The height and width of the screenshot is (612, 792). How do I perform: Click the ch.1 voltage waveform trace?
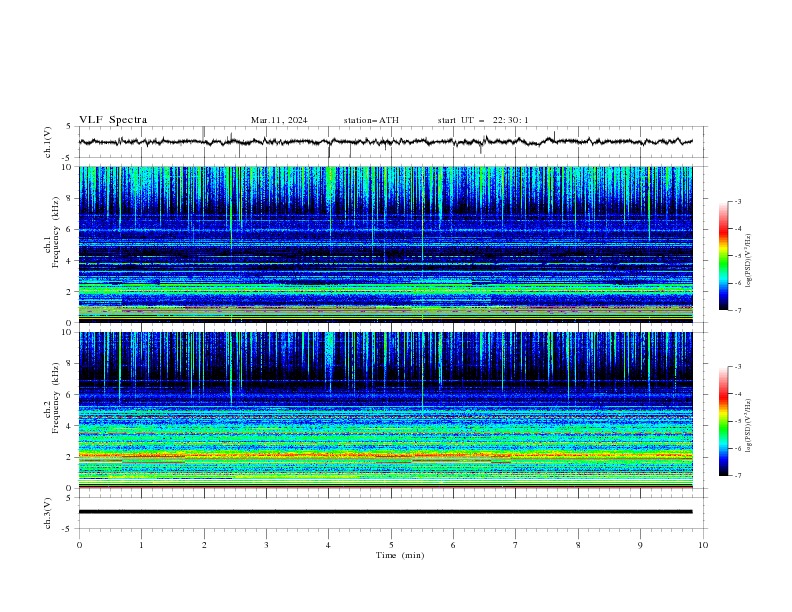[x=385, y=142]
